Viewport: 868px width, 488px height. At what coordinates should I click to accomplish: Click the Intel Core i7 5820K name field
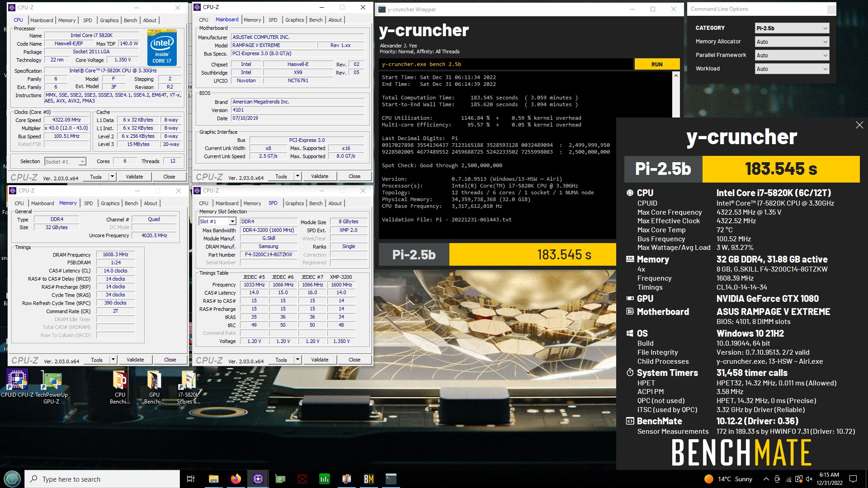[91, 35]
